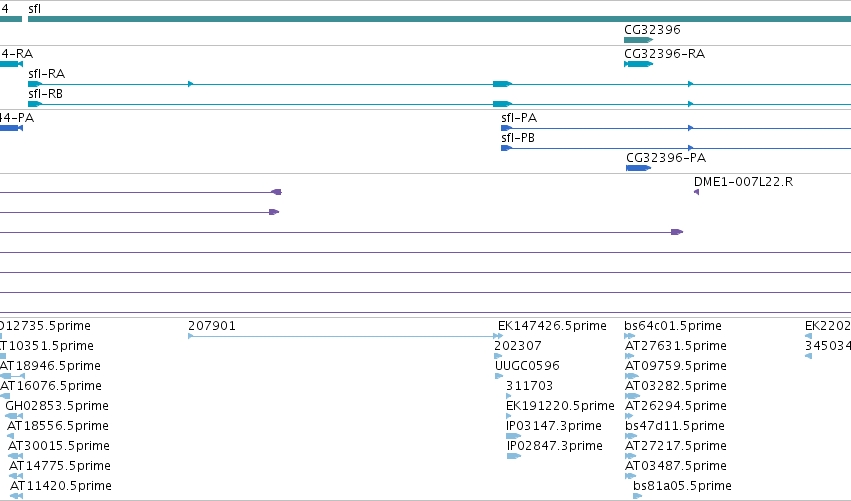This screenshot has height=501, width=851.
Task: Click the UUGC0596 label
Action: coord(527,366)
